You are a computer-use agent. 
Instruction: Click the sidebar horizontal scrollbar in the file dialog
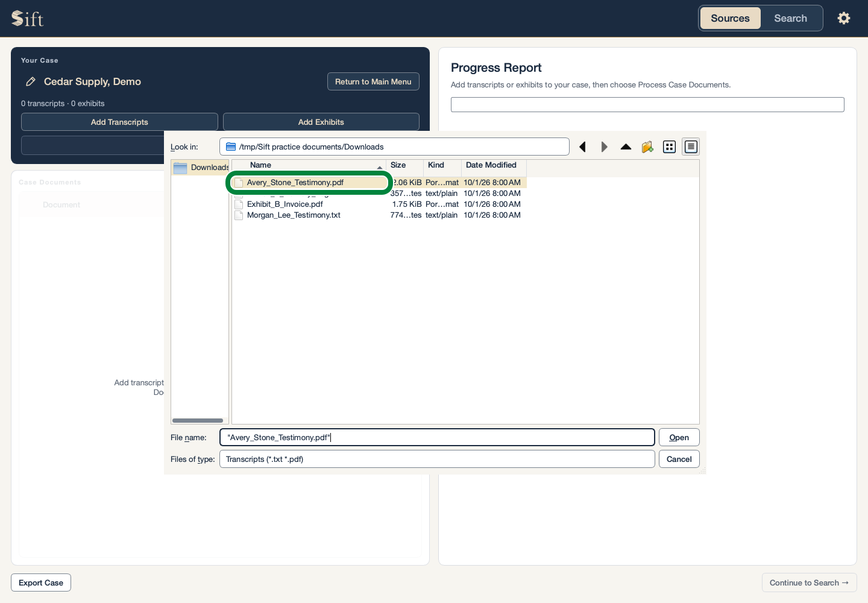pos(198,420)
